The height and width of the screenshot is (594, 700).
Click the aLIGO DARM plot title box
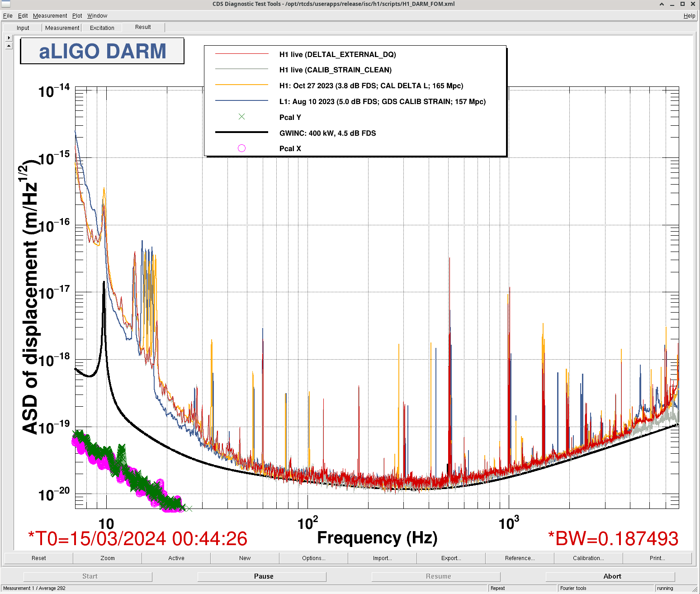tap(102, 51)
